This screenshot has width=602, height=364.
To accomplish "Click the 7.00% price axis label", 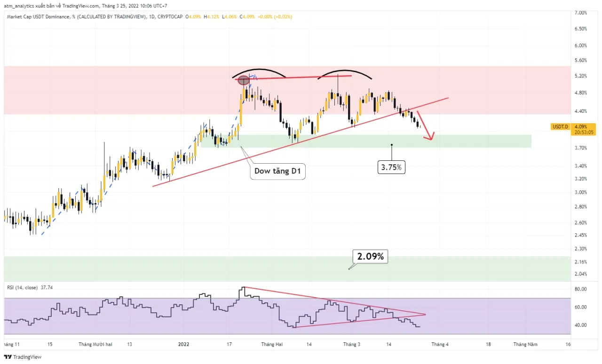I will [x=581, y=13].
